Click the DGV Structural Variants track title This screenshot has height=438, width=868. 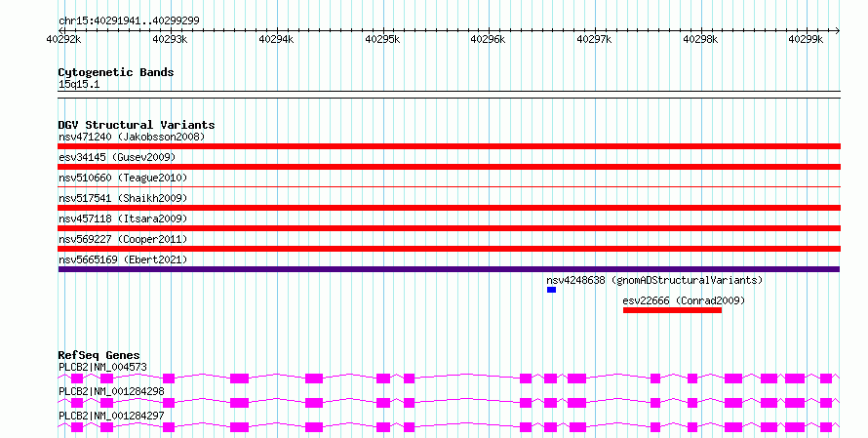click(137, 125)
